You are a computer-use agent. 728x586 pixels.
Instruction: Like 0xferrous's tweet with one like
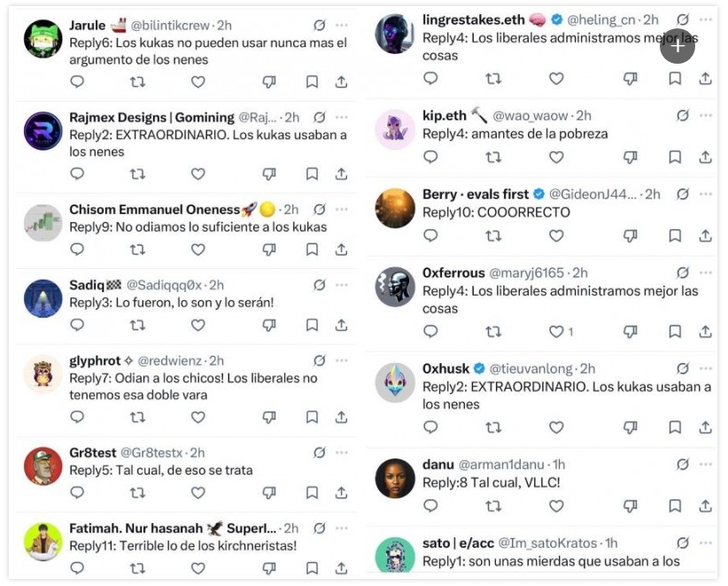[556, 331]
